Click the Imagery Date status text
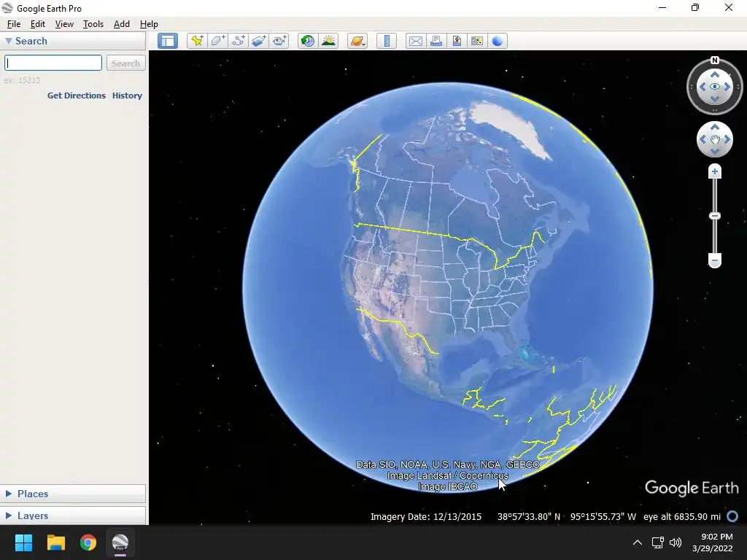This screenshot has height=560, width=747. pos(426,517)
